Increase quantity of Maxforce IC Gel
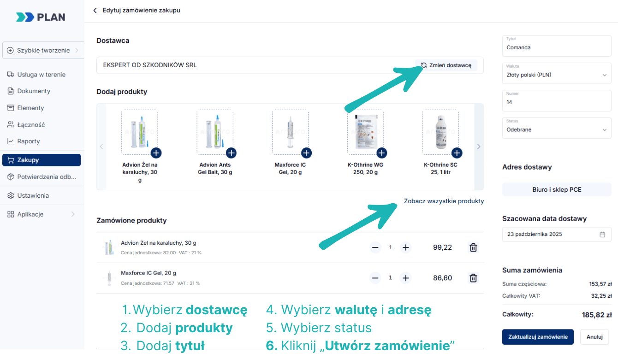 click(x=405, y=278)
